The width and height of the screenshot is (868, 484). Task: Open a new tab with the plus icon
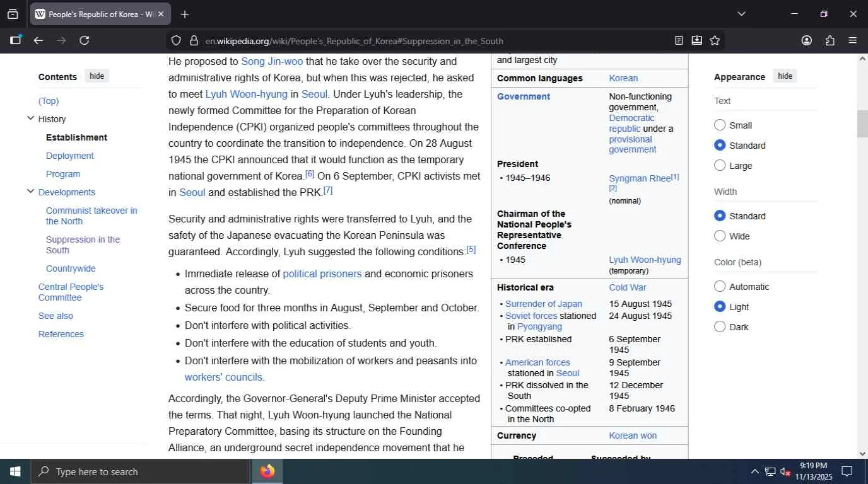[x=184, y=14]
